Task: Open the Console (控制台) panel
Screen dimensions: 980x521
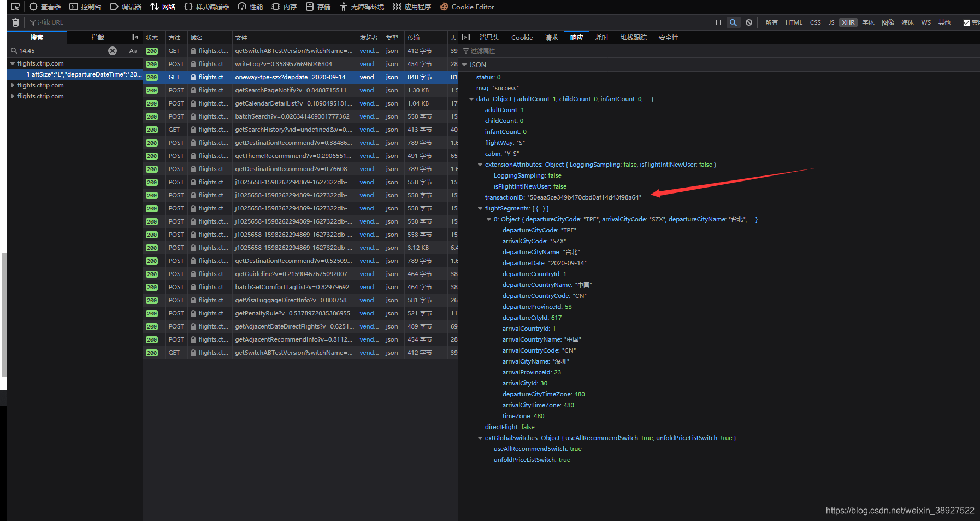Action: pyautogui.click(x=85, y=7)
